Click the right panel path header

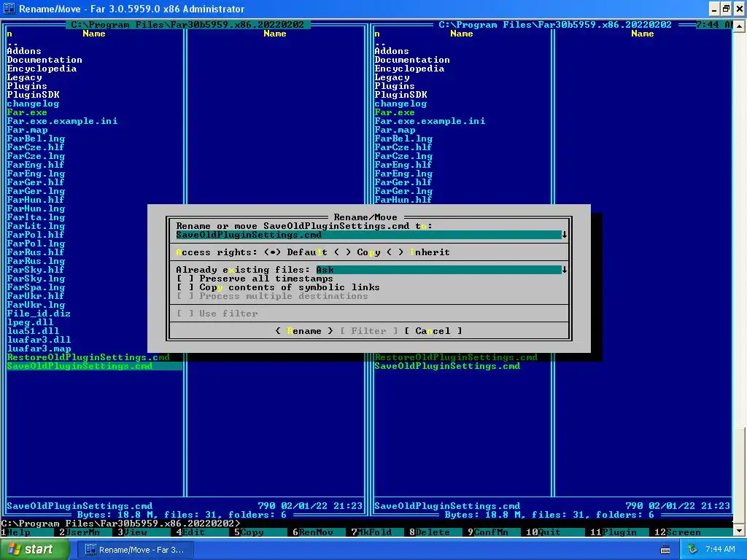(x=555, y=25)
